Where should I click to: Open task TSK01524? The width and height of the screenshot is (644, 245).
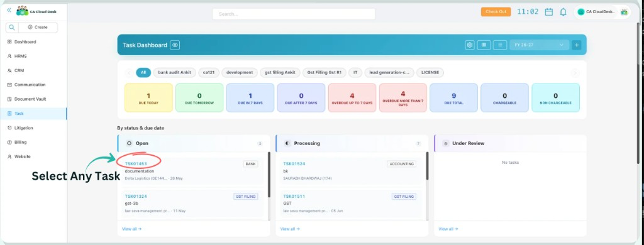coord(294,164)
